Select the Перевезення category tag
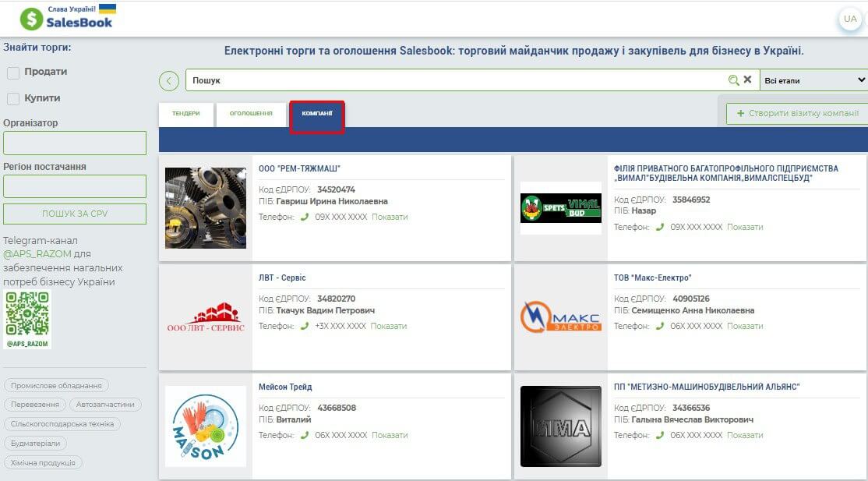Screen dimensions: 868x481 coord(35,405)
